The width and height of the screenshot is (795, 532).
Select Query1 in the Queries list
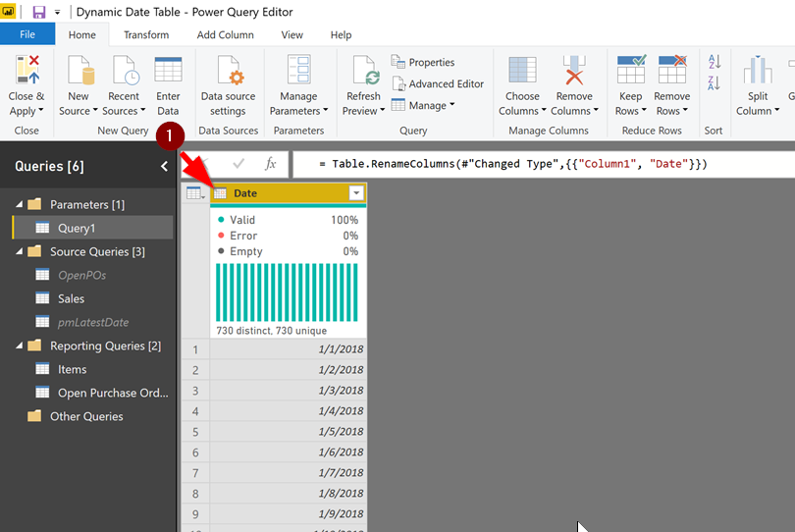coord(93,229)
